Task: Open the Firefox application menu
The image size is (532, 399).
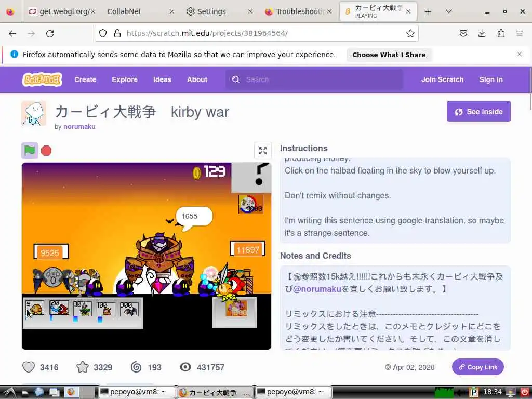Action: tap(520, 33)
